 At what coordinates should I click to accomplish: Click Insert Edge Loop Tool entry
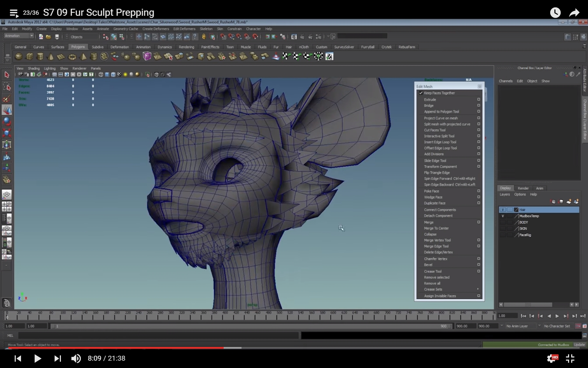440,142
